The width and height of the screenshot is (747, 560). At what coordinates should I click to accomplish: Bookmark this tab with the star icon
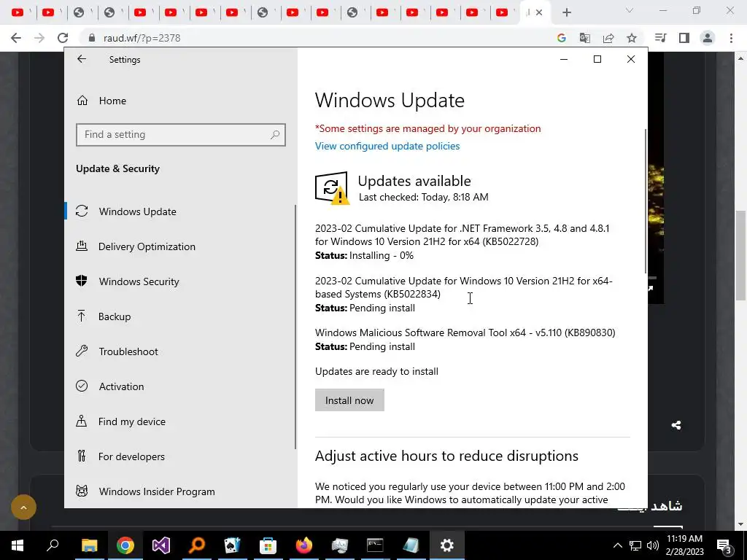(x=632, y=38)
